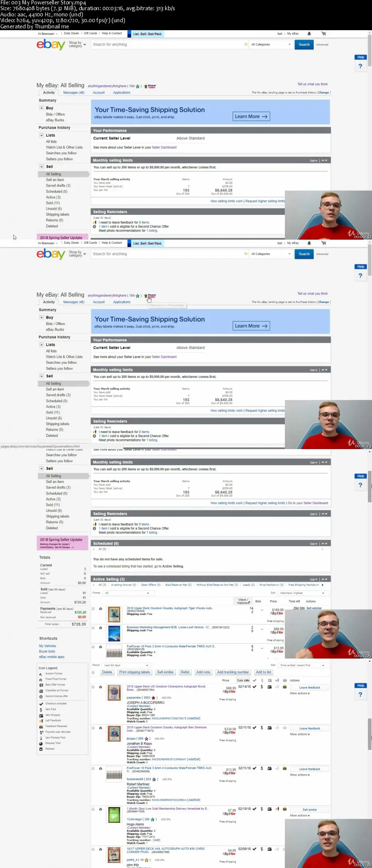Tick the checkbox for the Xbox Live Gold Membership item
Screen dimensions: 372x868
coord(93,809)
